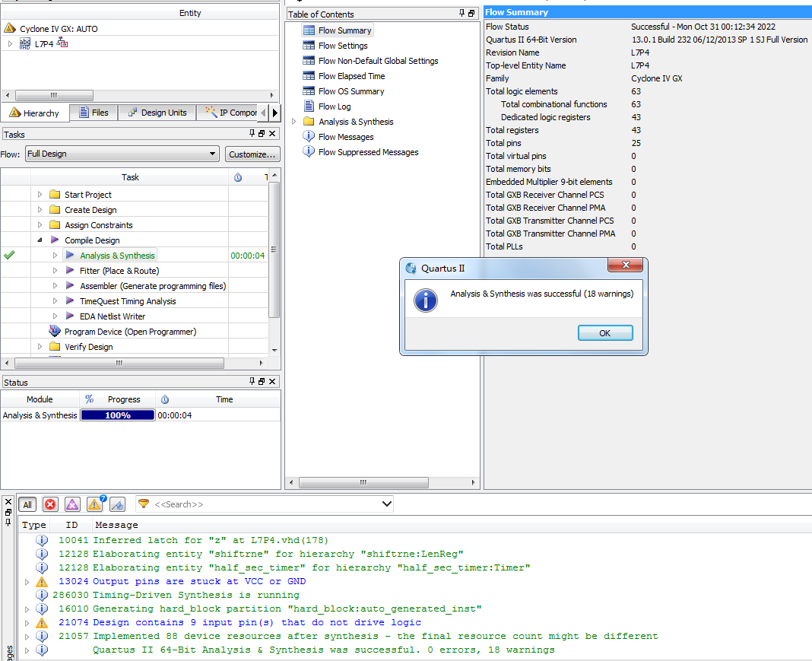Pin the Table of Contents panel
This screenshot has height=661, width=812.
pyautogui.click(x=462, y=14)
